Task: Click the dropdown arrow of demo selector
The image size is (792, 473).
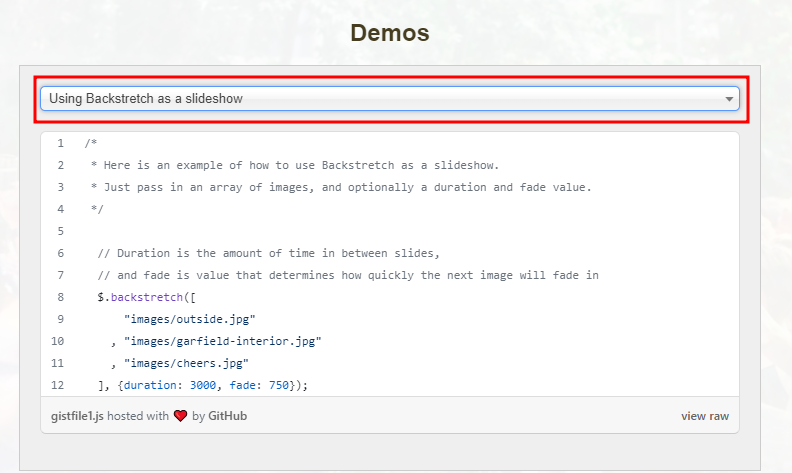Action: [x=729, y=99]
